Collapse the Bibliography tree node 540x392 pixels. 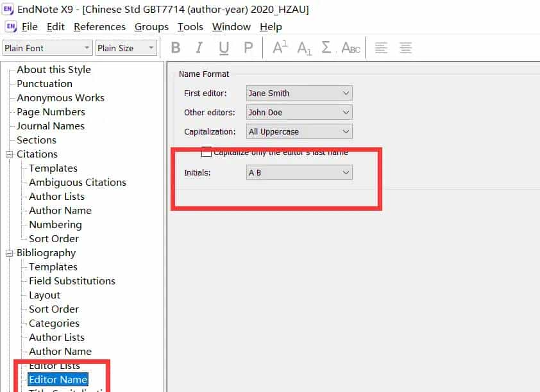tap(9, 253)
